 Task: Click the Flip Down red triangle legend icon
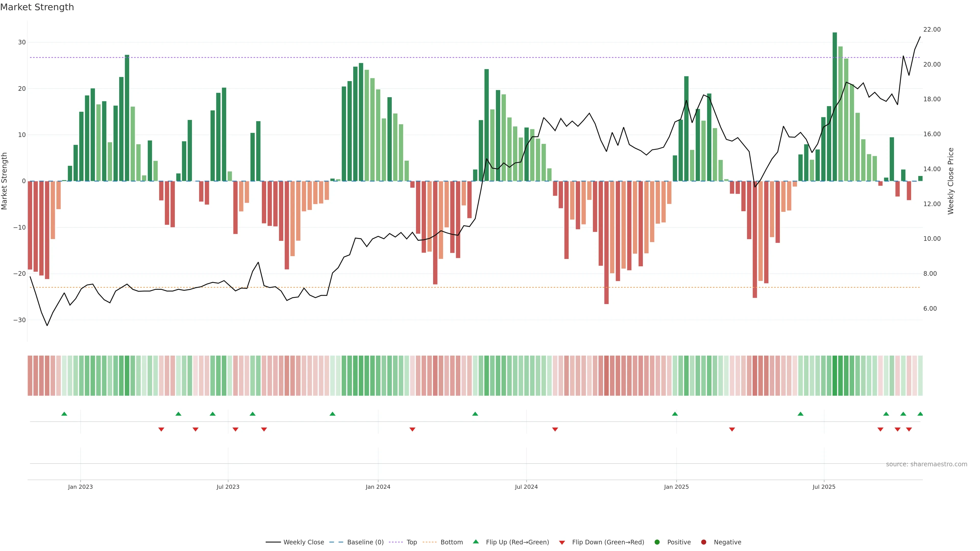coord(562,543)
